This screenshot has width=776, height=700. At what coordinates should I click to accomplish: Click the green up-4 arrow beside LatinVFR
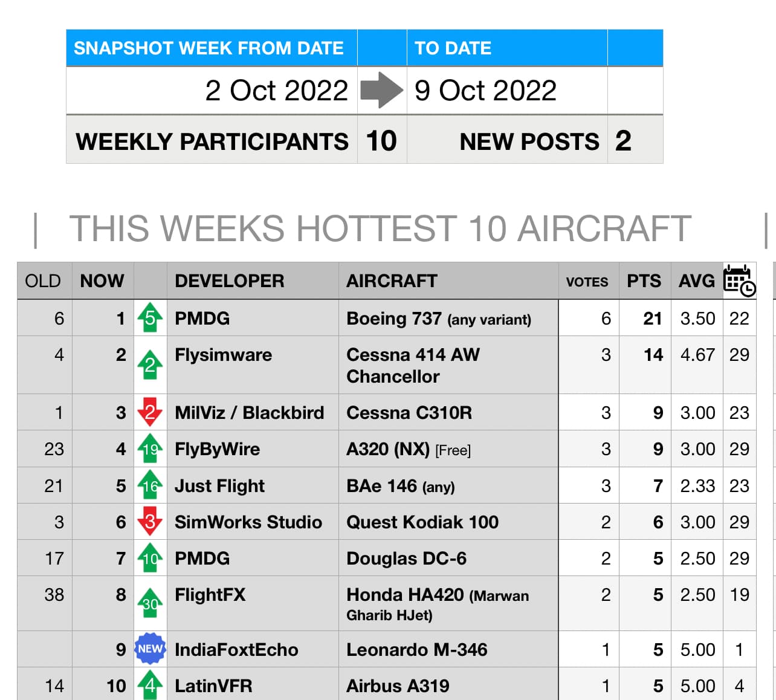(x=150, y=685)
